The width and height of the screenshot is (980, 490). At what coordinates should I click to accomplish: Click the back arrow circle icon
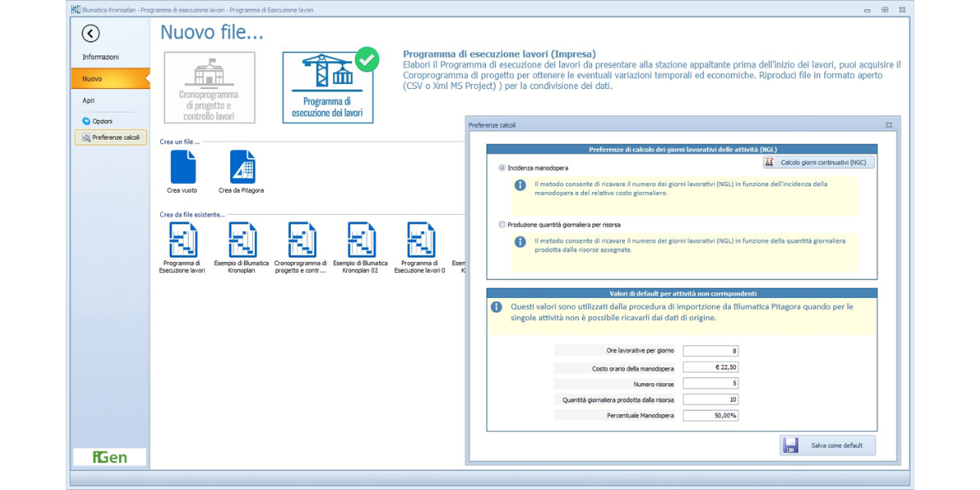click(x=91, y=33)
